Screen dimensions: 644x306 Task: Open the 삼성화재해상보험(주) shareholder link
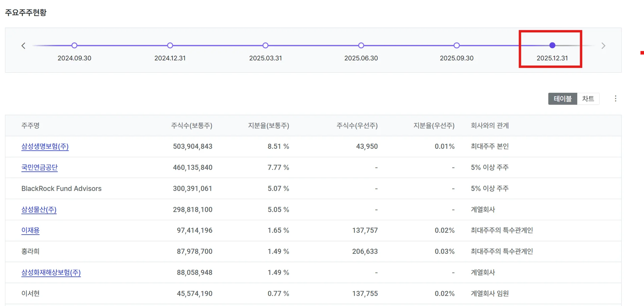point(51,273)
